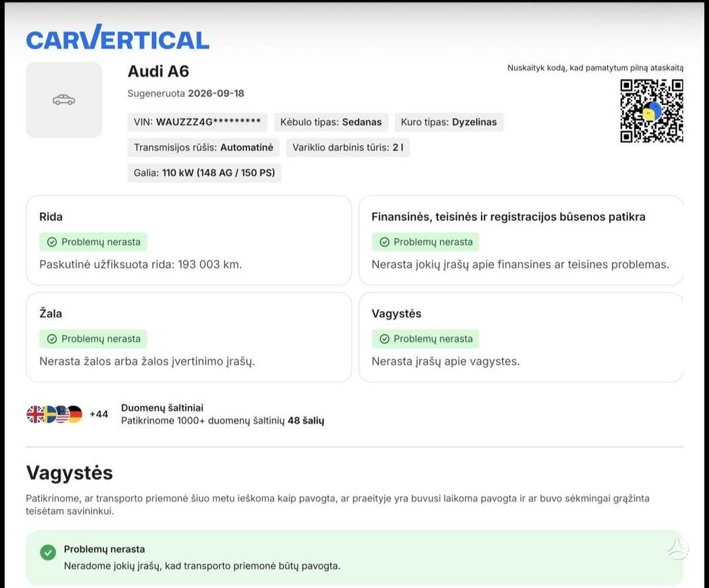Click Nerasta žalos arba žalos įvertinimo įrašų text
709x588 pixels.
(x=147, y=361)
